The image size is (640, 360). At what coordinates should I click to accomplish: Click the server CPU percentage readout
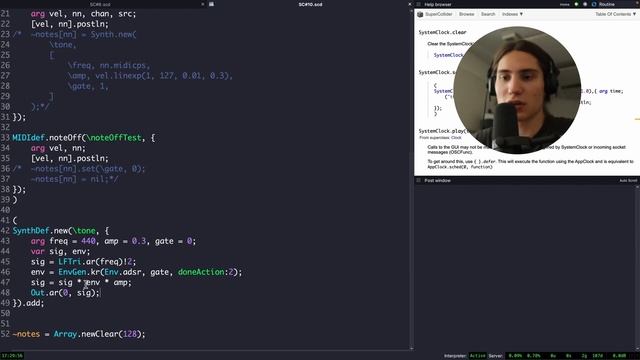point(515,356)
